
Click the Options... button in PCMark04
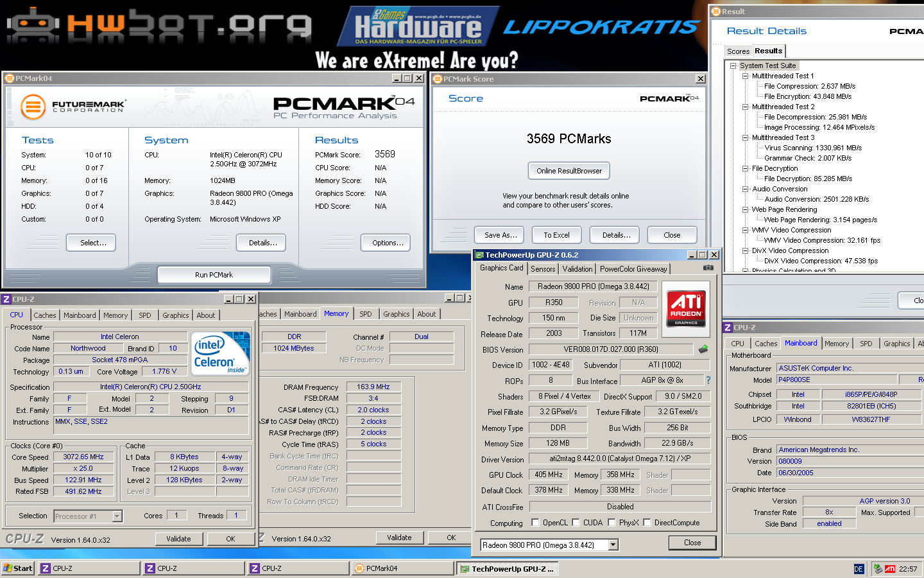coord(386,243)
